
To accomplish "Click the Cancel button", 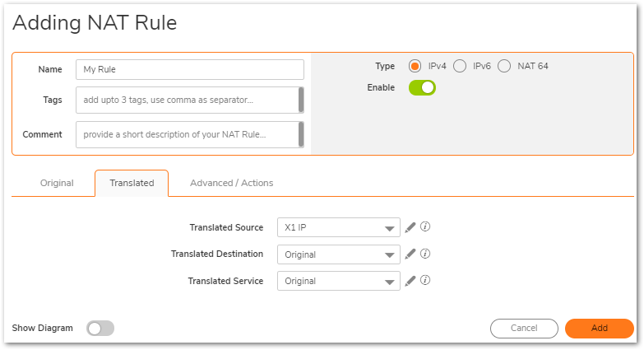I will click(x=524, y=328).
